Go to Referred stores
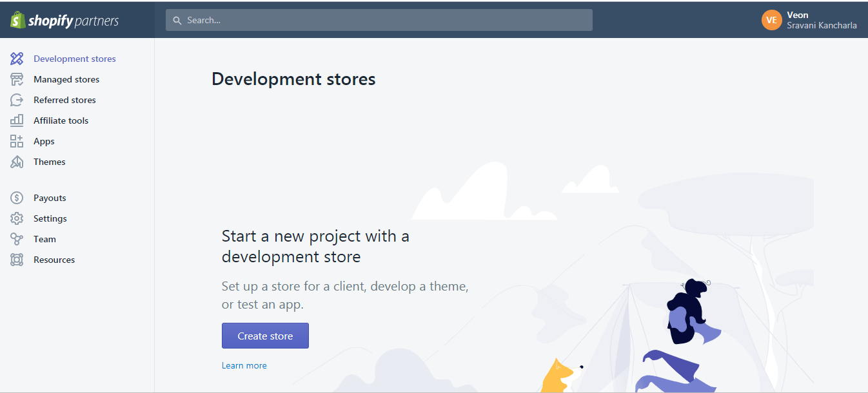868x393 pixels. point(64,100)
